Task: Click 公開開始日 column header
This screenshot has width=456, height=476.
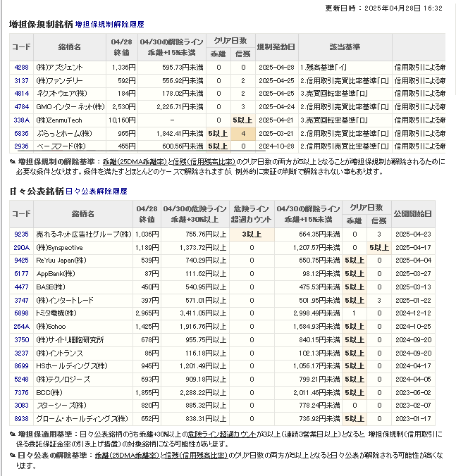Action: point(413,214)
